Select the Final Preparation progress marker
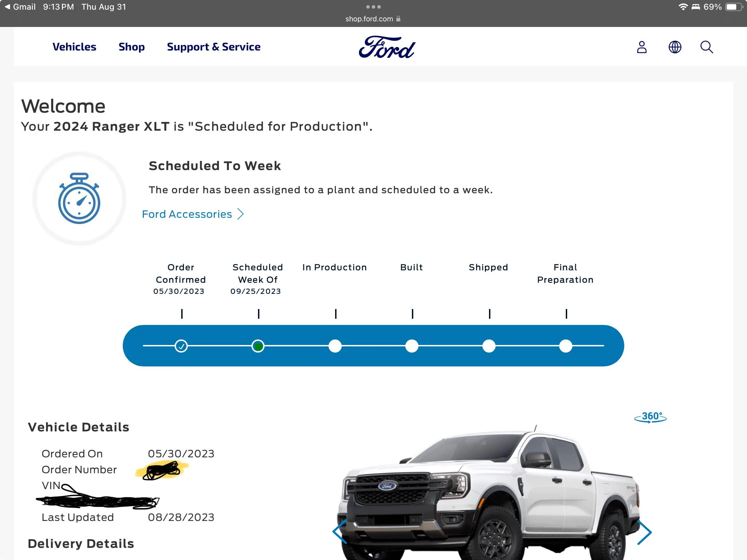The height and width of the screenshot is (560, 747). coord(566,346)
